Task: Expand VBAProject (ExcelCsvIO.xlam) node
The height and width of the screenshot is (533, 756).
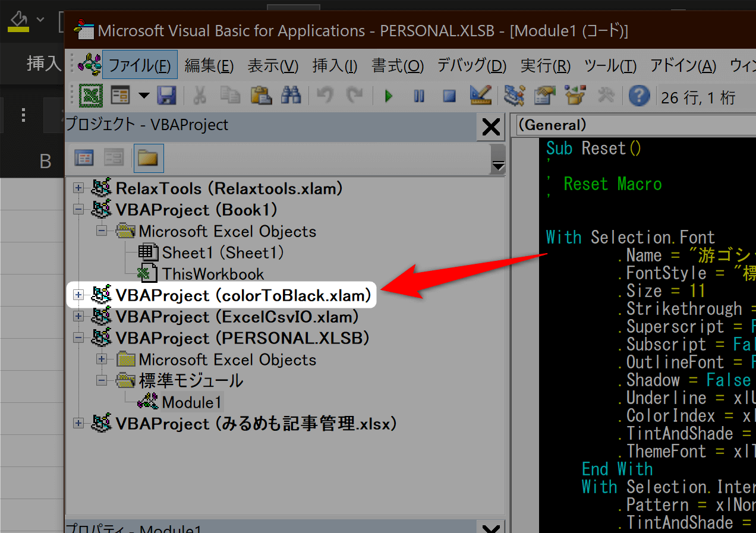Action: click(x=78, y=317)
